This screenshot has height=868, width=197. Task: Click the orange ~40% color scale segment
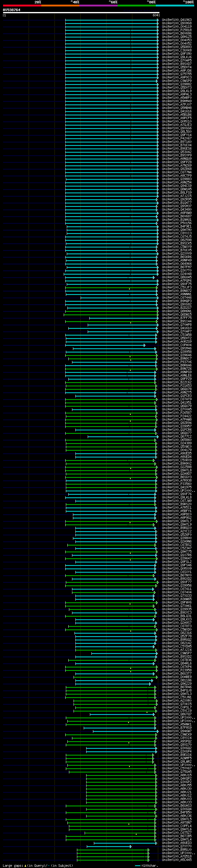(60, 6)
